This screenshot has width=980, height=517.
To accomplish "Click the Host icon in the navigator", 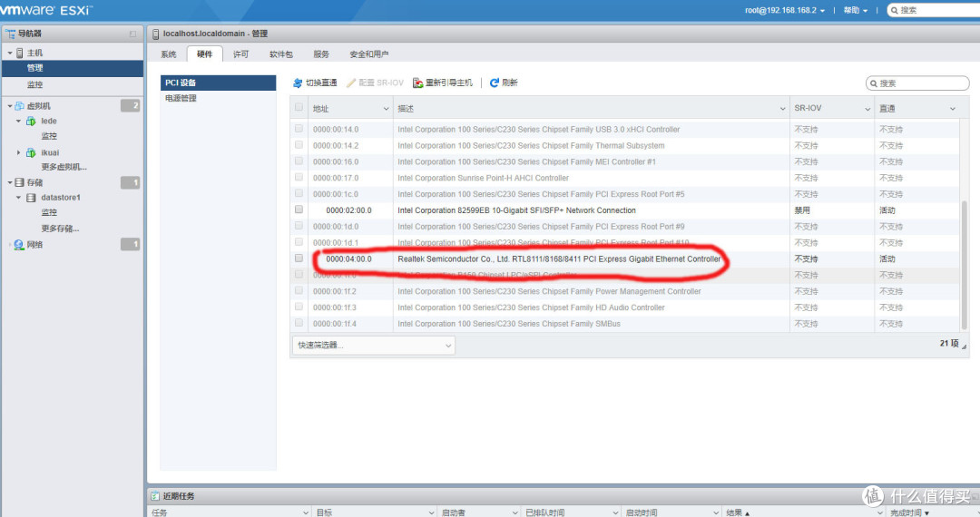I will [x=20, y=54].
